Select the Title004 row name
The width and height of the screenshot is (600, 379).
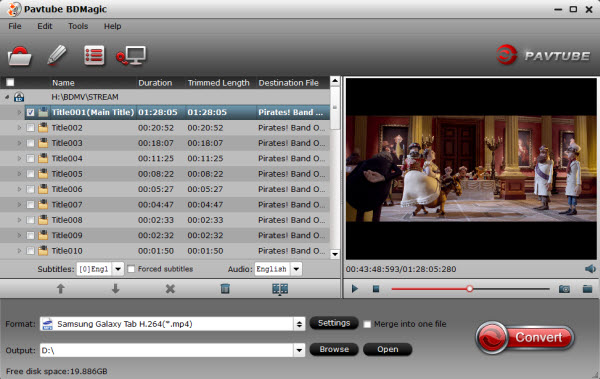67,158
